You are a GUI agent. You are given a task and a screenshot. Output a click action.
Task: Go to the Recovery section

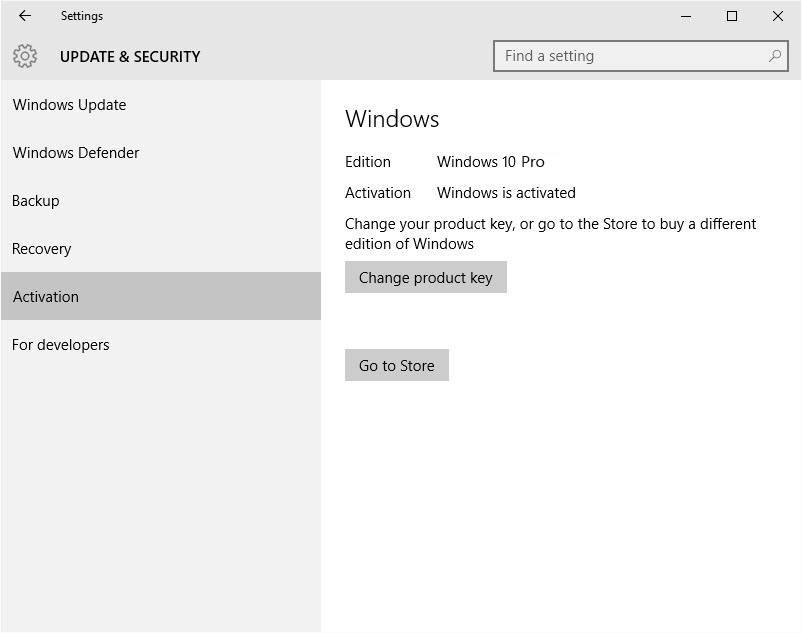[x=41, y=249]
